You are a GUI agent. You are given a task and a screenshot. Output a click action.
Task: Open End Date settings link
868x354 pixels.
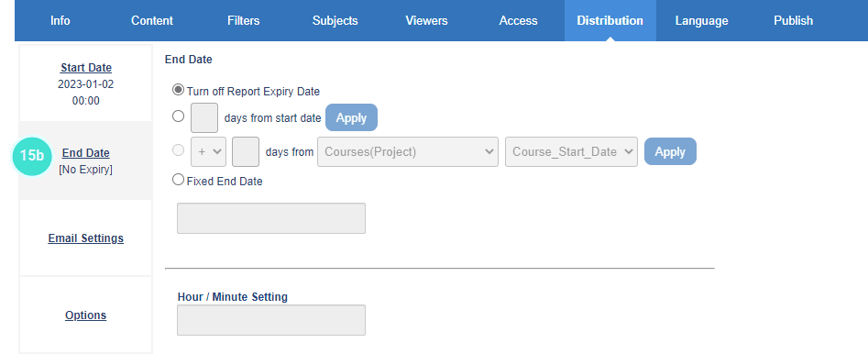[86, 153]
